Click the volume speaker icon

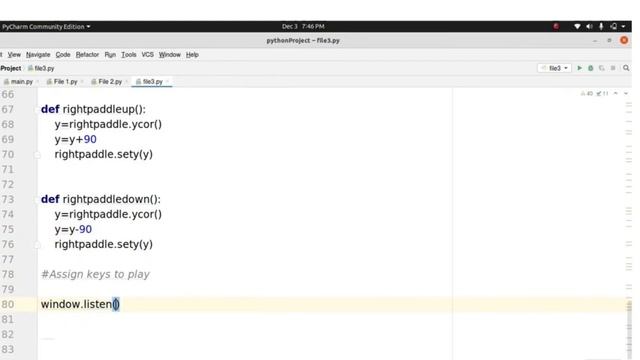[589, 27]
